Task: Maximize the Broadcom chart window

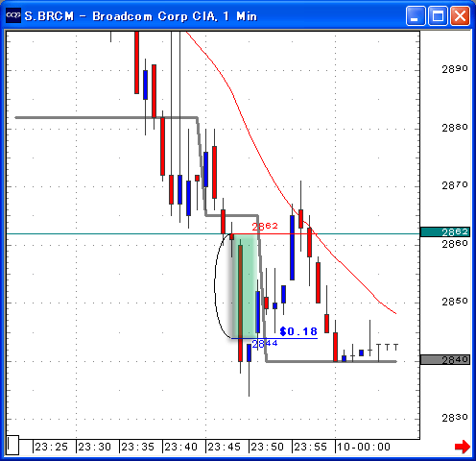Action: [438, 15]
